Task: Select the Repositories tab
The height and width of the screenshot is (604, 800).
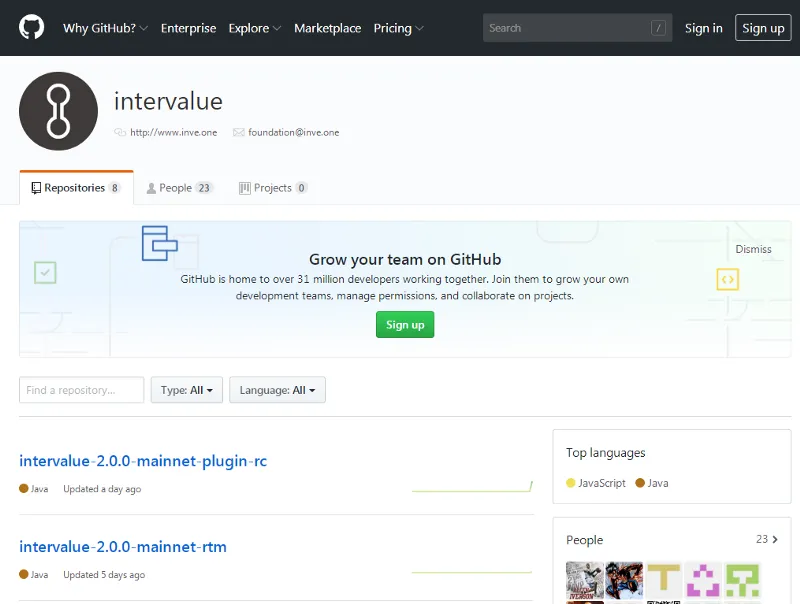Action: click(x=77, y=188)
